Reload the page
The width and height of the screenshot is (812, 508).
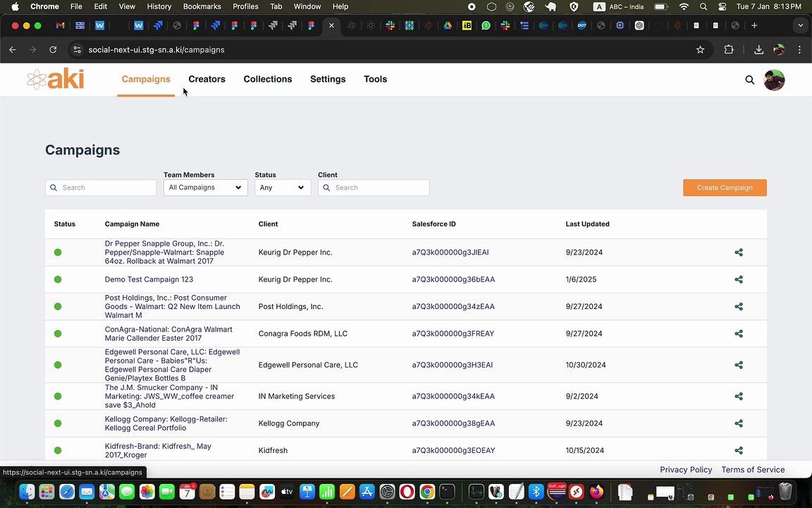click(x=53, y=50)
